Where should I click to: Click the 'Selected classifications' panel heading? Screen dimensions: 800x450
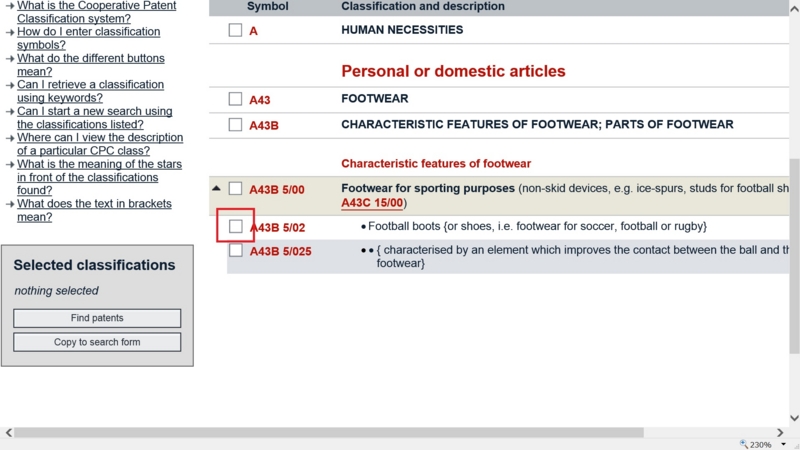[x=94, y=265]
